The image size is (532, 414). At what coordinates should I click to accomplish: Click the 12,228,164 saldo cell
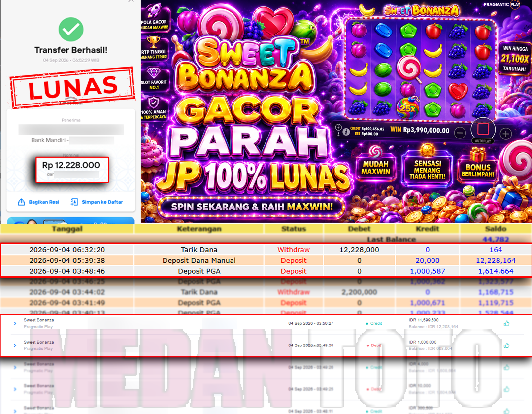click(496, 260)
